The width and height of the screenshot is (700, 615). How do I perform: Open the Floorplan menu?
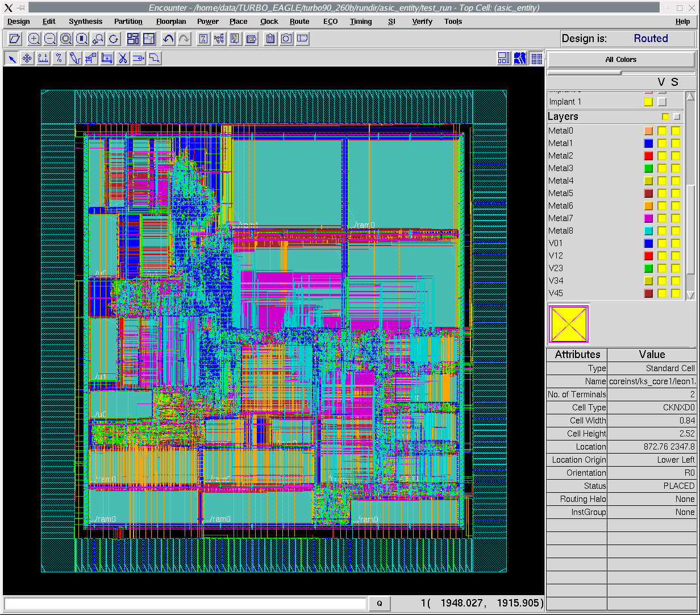point(171,22)
